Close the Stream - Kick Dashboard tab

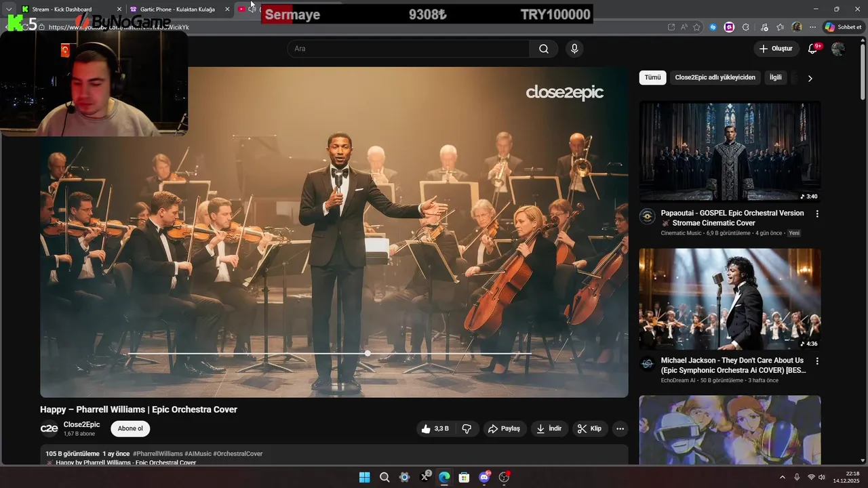click(119, 9)
